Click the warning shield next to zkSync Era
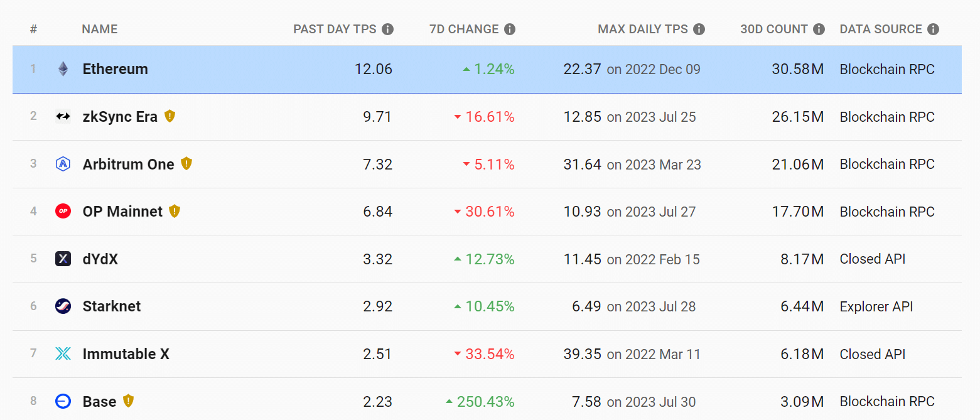Screen dimensions: 980x420 tap(170, 116)
